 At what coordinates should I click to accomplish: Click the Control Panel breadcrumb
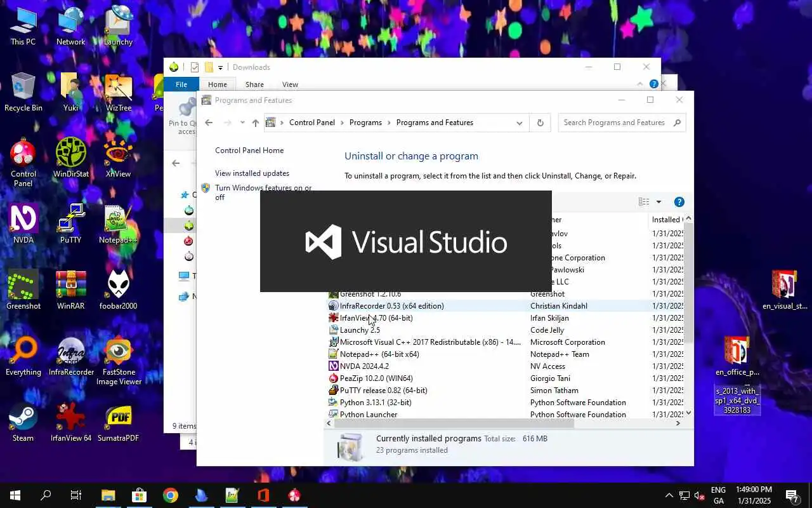click(312, 123)
